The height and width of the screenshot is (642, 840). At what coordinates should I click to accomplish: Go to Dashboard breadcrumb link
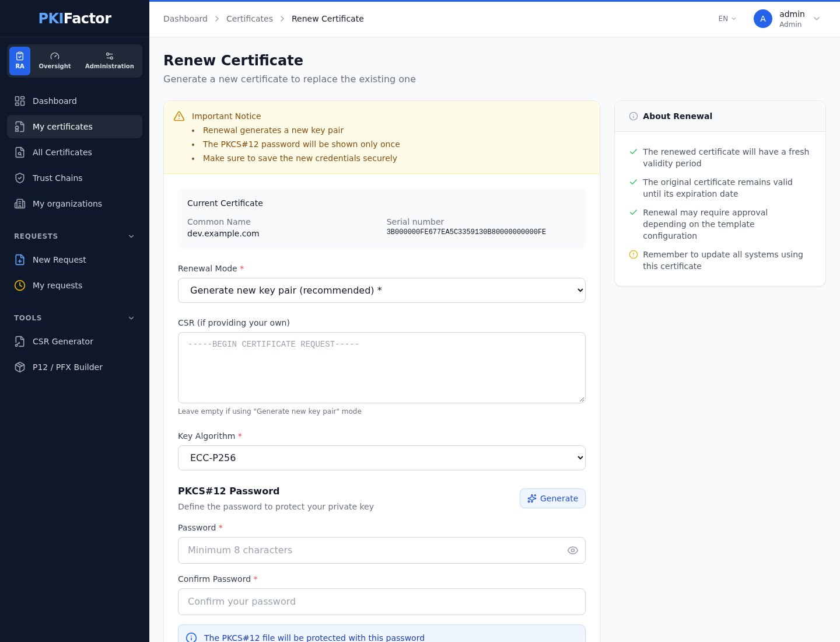click(185, 19)
